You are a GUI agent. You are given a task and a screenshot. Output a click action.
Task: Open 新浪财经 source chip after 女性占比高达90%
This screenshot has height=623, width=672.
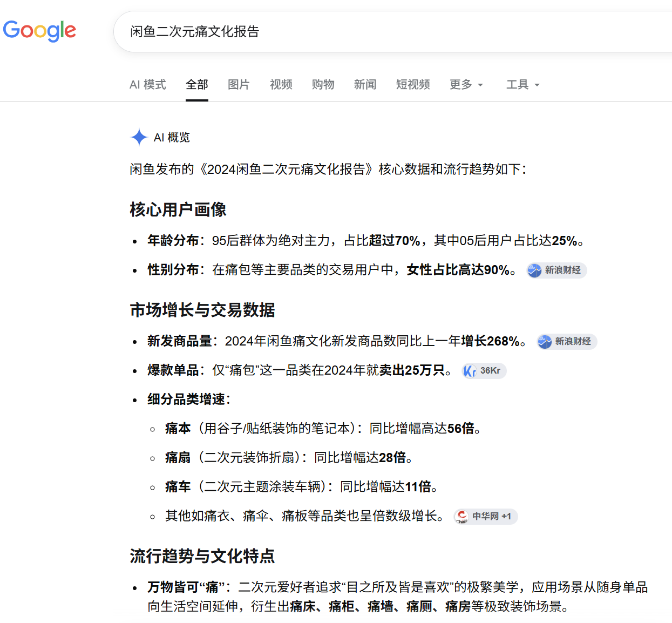556,270
